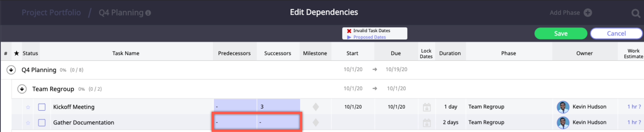Click the search magnifier icon
The height and width of the screenshot is (132, 644).
[635, 13]
